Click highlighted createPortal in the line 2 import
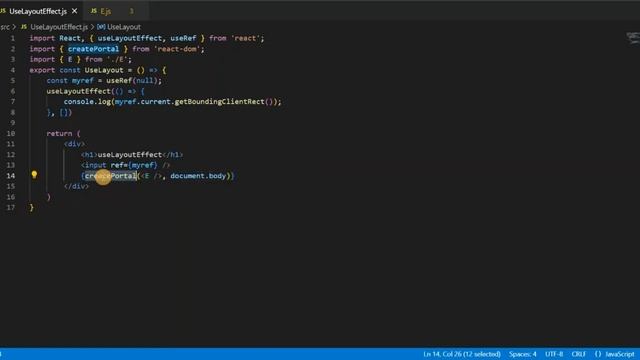 pos(93,49)
